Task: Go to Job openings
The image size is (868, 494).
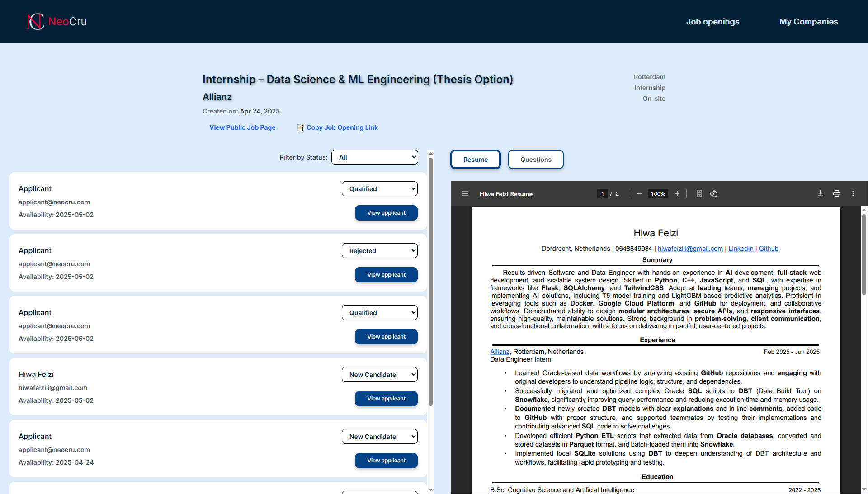Action: click(712, 22)
